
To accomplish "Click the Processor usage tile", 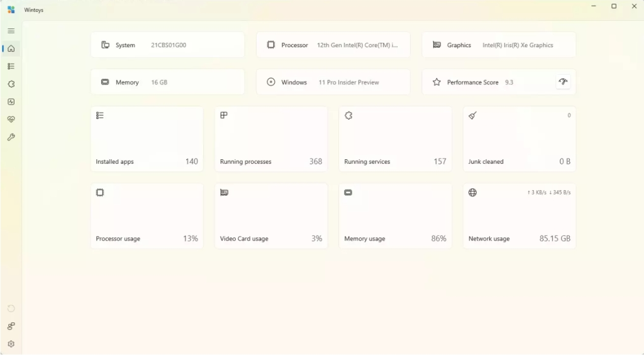I will click(147, 216).
